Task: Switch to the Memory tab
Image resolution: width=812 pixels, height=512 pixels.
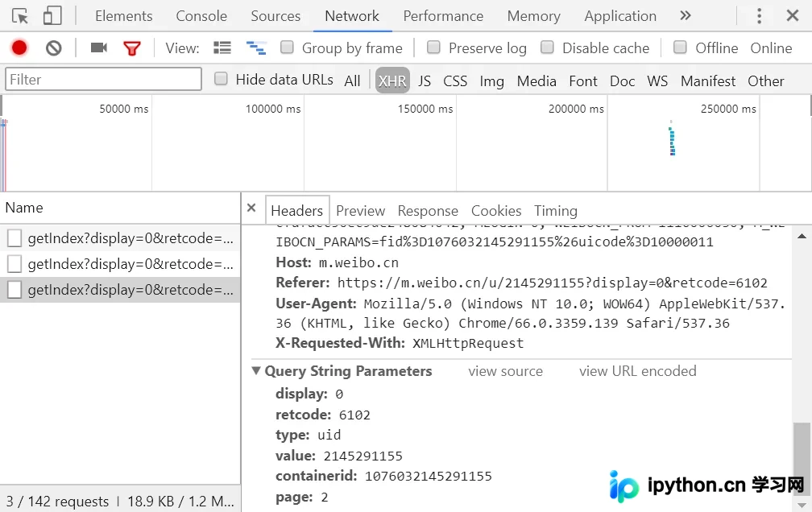Action: tap(534, 16)
